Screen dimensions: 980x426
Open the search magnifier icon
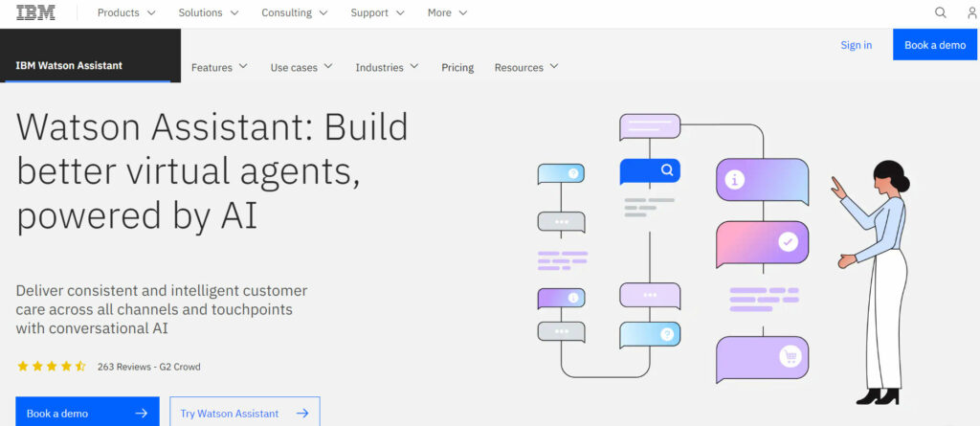940,12
